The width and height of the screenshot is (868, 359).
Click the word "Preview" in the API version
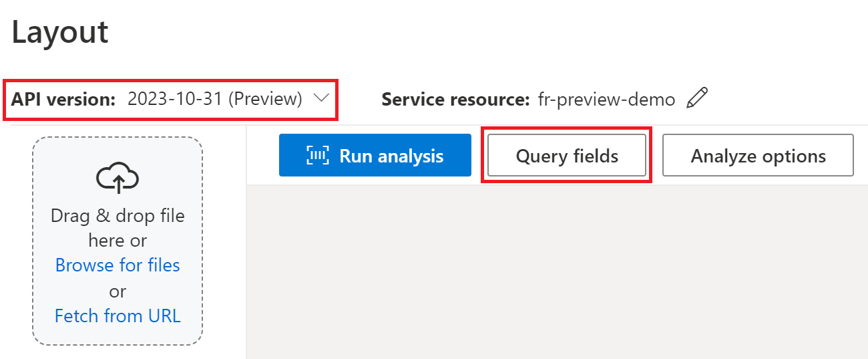[x=265, y=99]
